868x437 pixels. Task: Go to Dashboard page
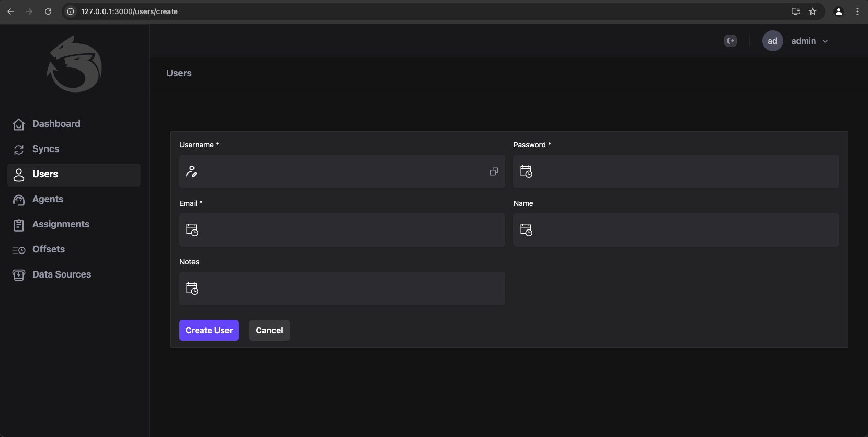(56, 124)
